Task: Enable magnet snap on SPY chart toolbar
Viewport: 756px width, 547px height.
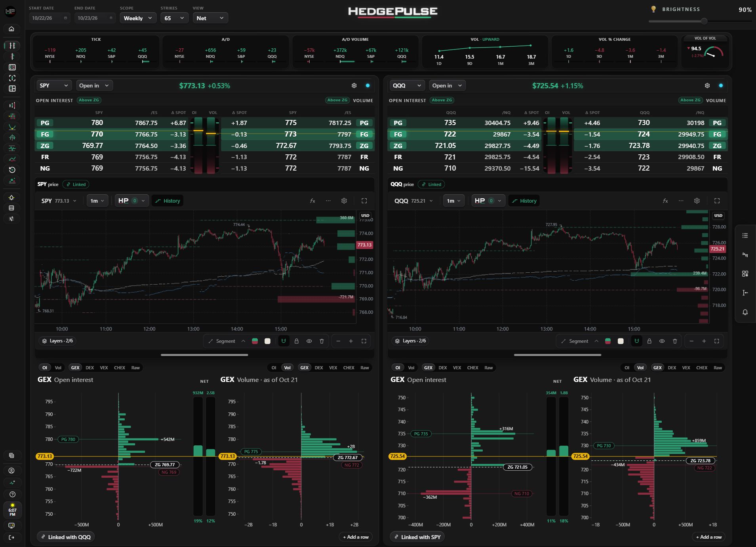Action: (284, 341)
